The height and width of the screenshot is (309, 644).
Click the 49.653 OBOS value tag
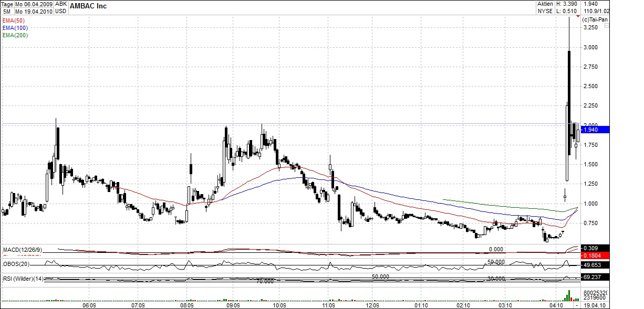(595, 266)
